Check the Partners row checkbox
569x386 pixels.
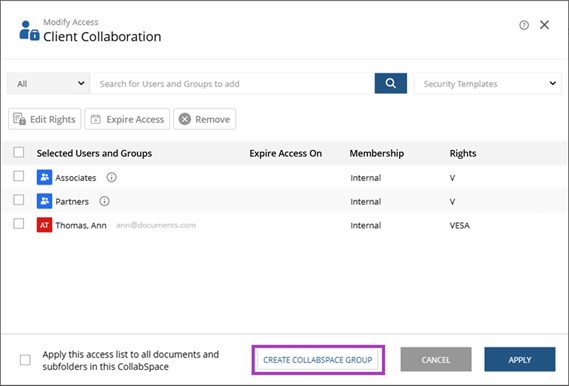[19, 200]
